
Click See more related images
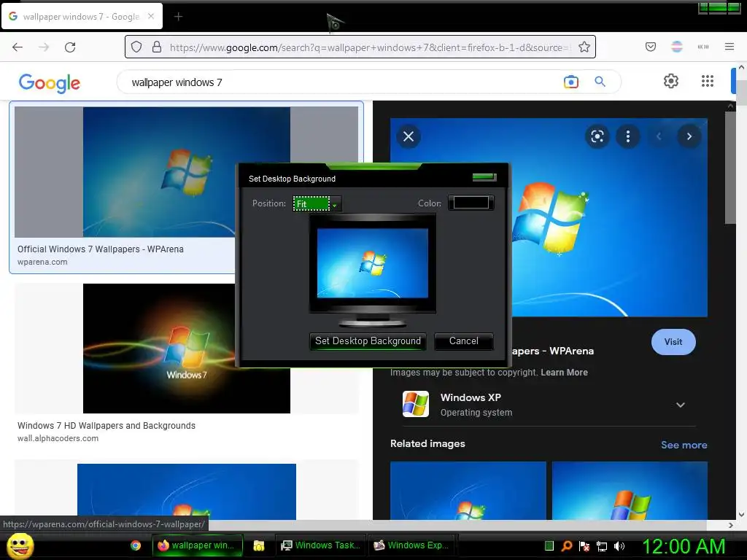684,445
